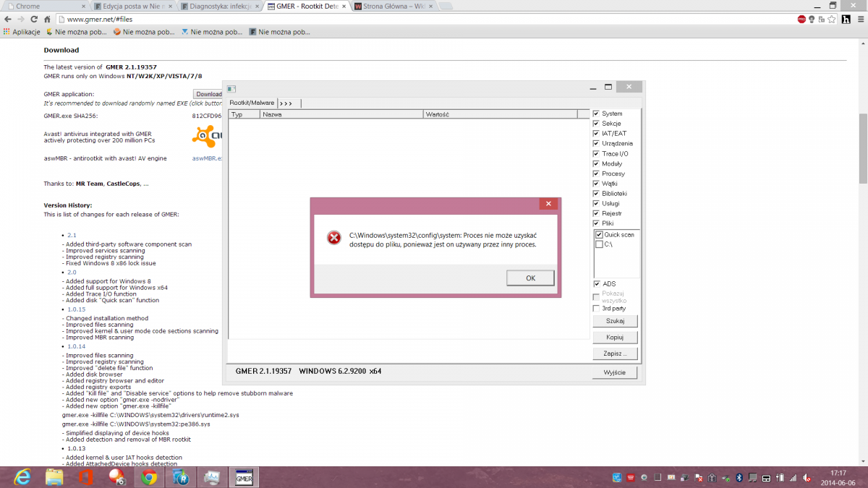Click the Typ column header

tap(244, 114)
